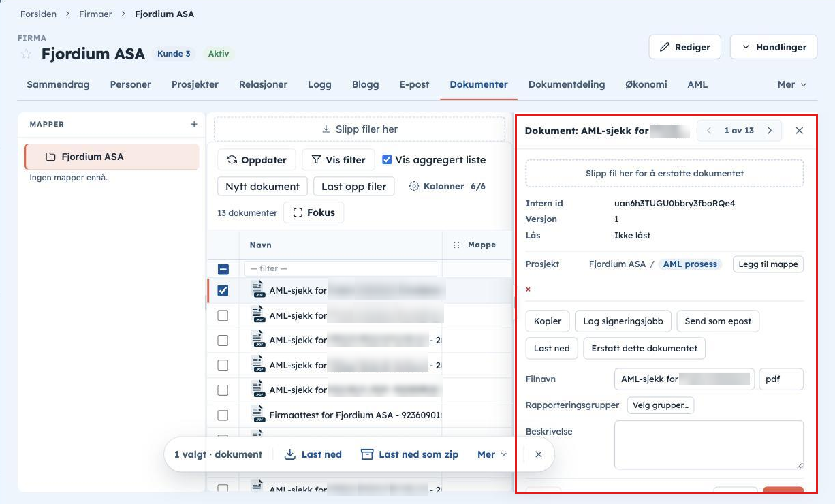Go to next document in panel
The height and width of the screenshot is (504, 835).
770,131
